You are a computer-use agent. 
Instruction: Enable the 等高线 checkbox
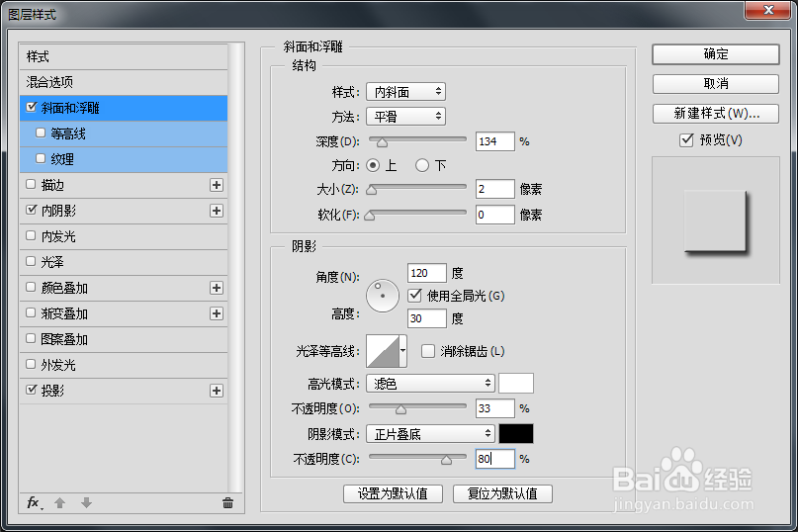[41, 133]
